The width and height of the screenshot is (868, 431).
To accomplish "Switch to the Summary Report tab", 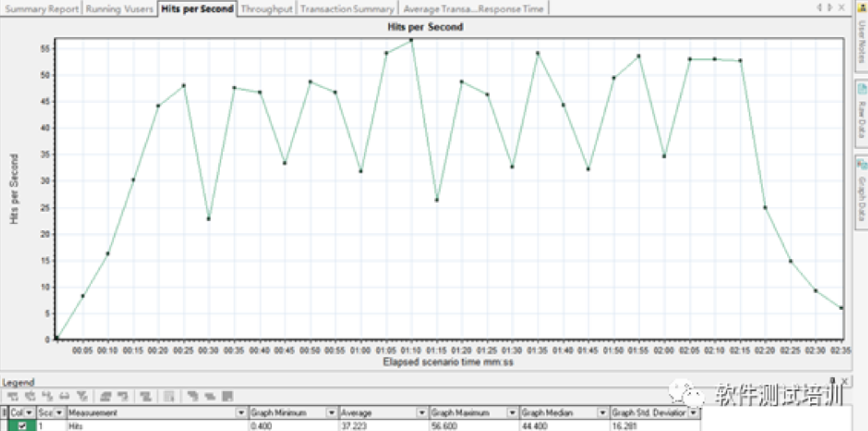I will 42,9.
